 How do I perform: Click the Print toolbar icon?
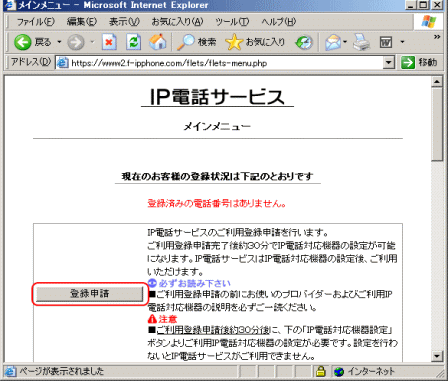362,43
